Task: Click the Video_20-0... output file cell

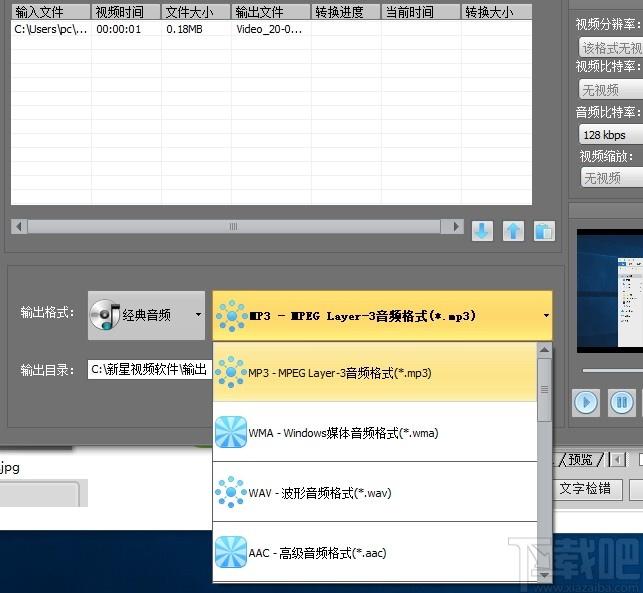Action: [x=271, y=29]
